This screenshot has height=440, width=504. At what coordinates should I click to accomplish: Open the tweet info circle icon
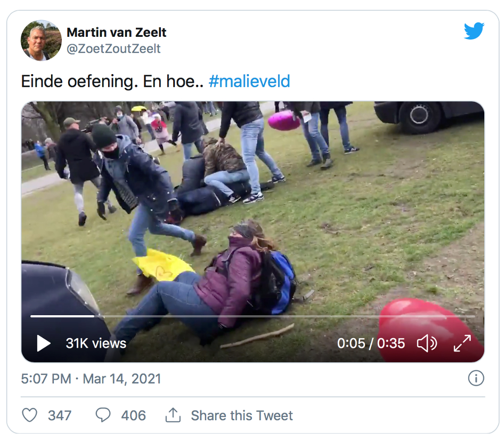475,379
